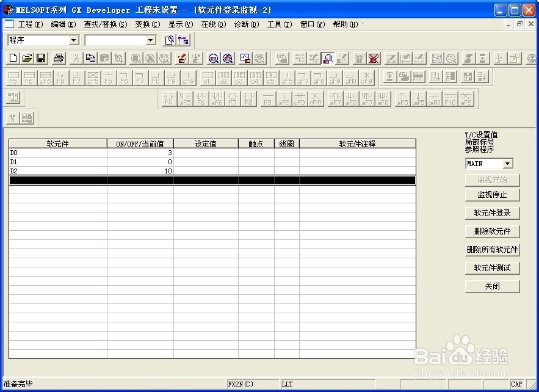Click the value 10 in D2 row
The image size is (539, 392).
point(168,171)
